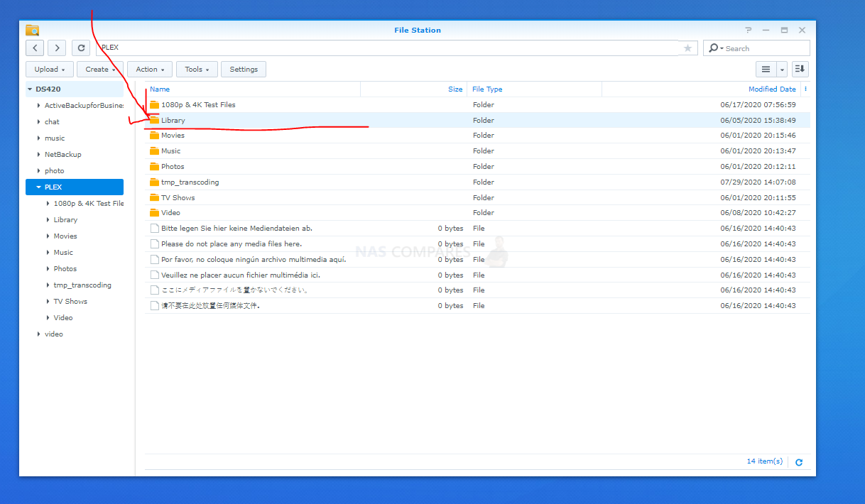Select the 'Por favor' file icon
The height and width of the screenshot is (504, 865).
154,259
